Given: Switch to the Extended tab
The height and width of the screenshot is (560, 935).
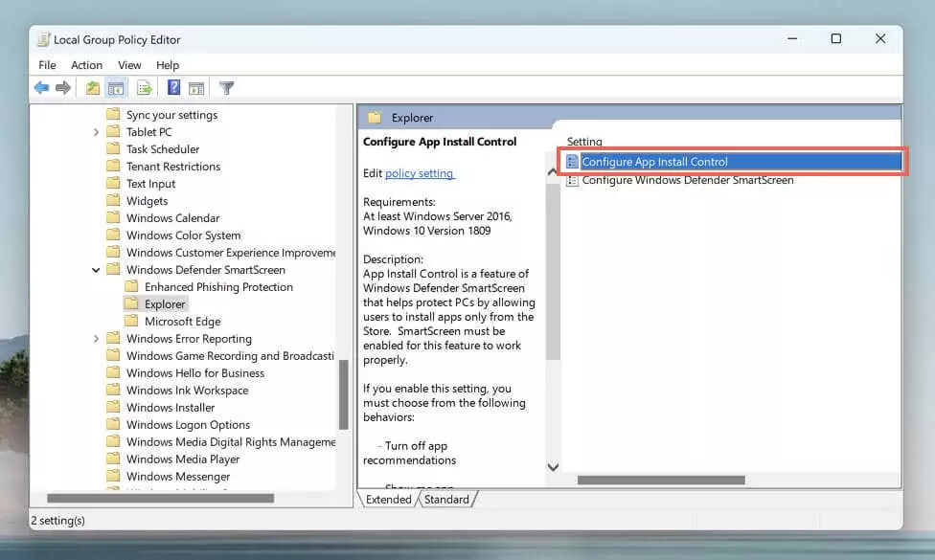Looking at the screenshot, I should pyautogui.click(x=388, y=500).
